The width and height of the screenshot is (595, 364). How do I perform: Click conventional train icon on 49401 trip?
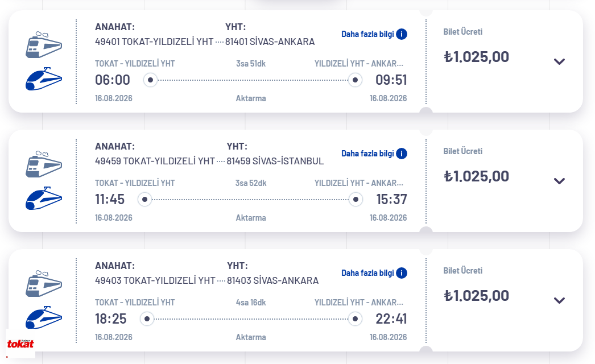click(44, 45)
